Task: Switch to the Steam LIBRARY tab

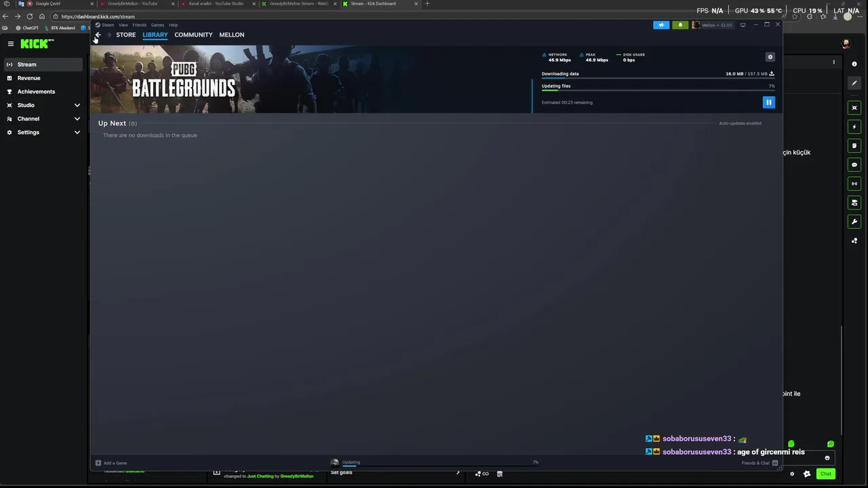Action: click(155, 35)
